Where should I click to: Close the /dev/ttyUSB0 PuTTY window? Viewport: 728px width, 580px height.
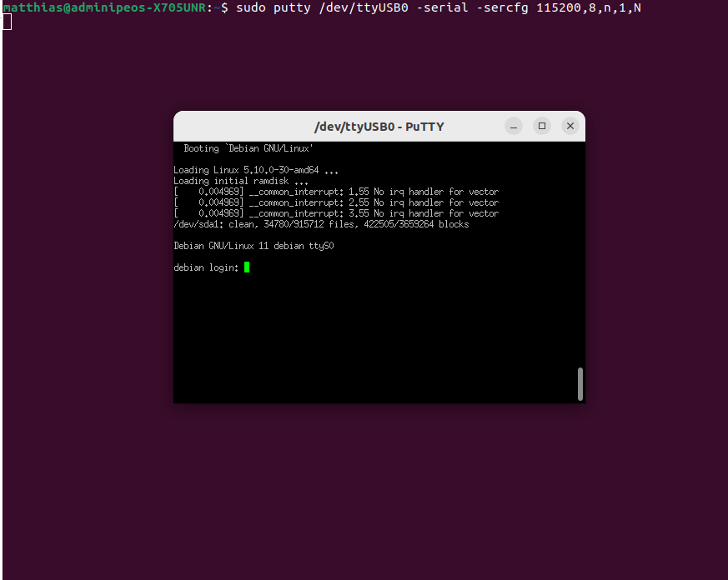click(x=570, y=126)
